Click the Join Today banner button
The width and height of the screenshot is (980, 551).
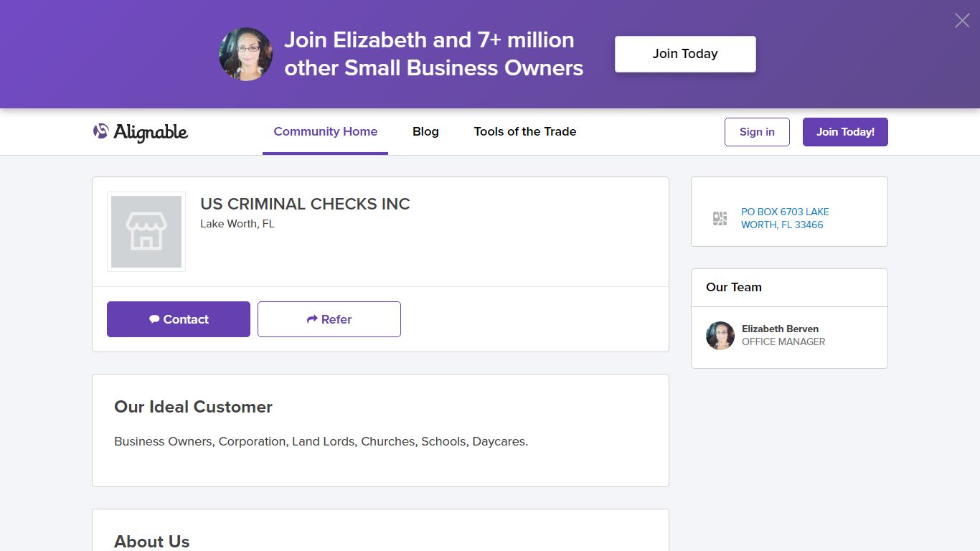685,54
